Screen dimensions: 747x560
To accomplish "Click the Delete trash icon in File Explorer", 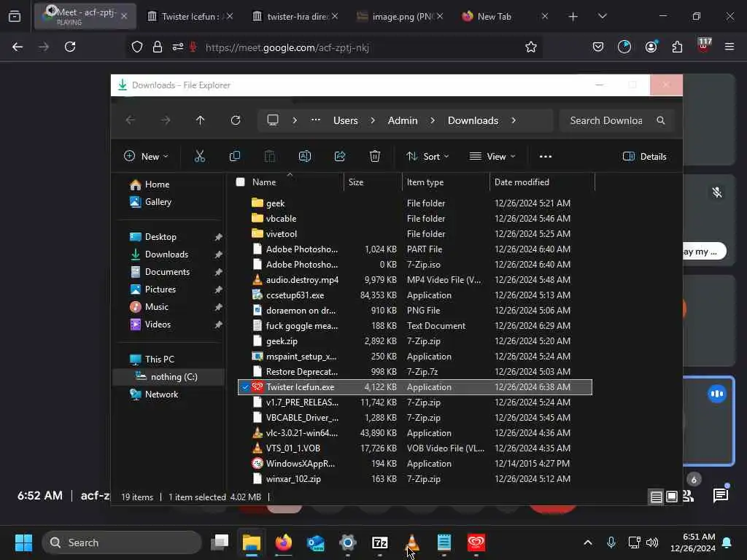I will point(375,156).
